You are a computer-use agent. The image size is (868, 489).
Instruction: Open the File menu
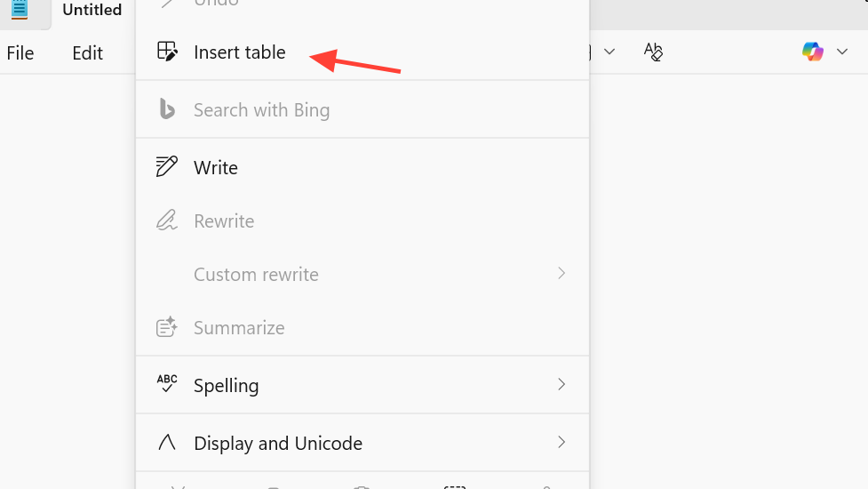pyautogui.click(x=20, y=52)
